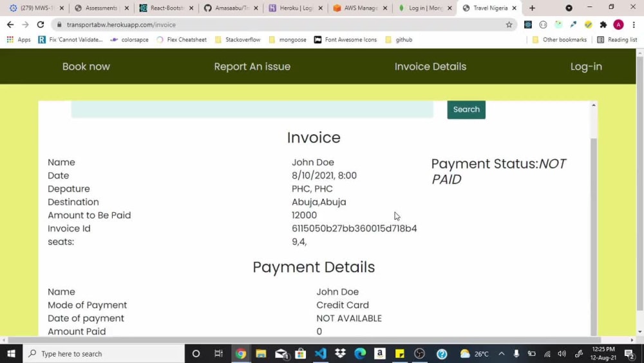Expand the github bookmarks folder
The width and height of the screenshot is (644, 363).
[399, 40]
